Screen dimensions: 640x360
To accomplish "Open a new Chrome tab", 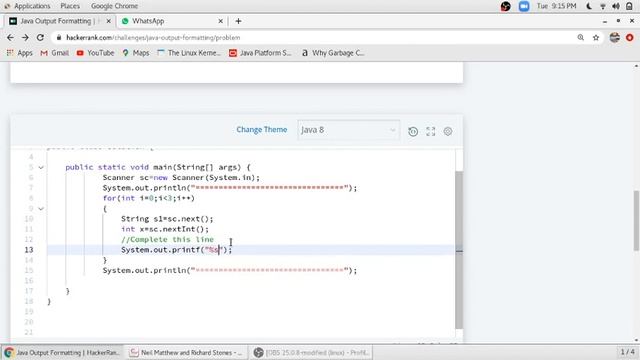I will (238, 21).
